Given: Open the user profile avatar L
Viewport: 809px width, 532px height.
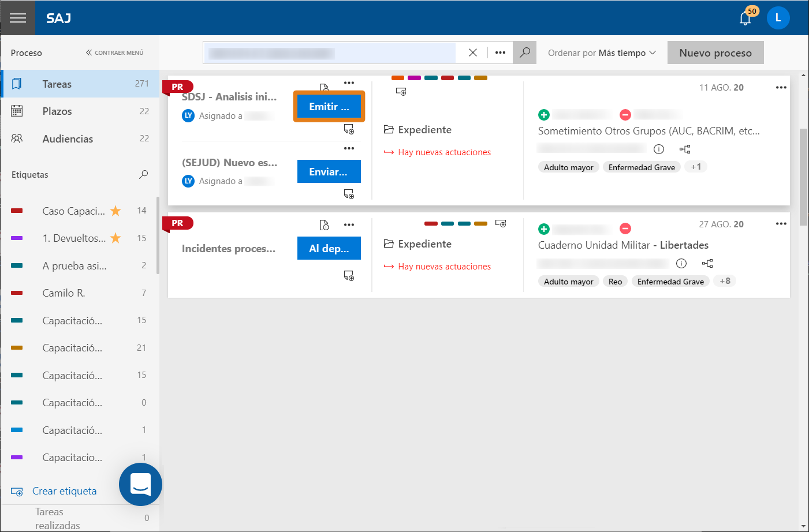Looking at the screenshot, I should pos(778,18).
